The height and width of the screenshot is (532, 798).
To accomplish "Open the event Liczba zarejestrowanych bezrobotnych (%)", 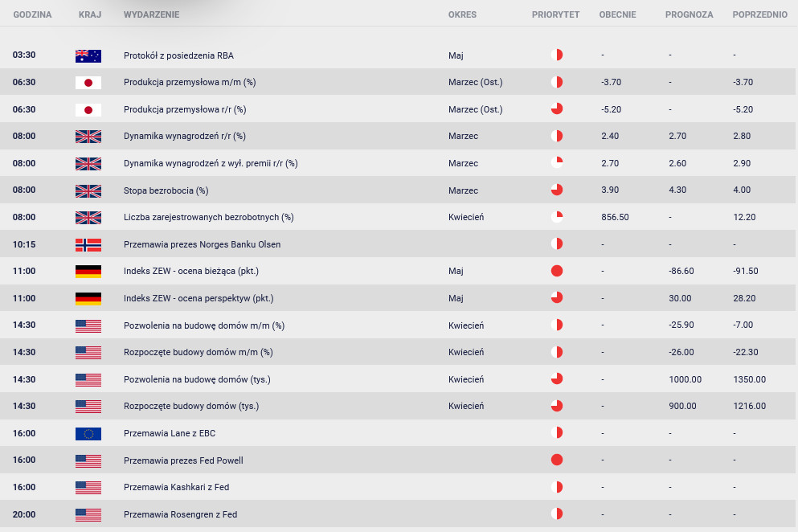I will point(209,218).
